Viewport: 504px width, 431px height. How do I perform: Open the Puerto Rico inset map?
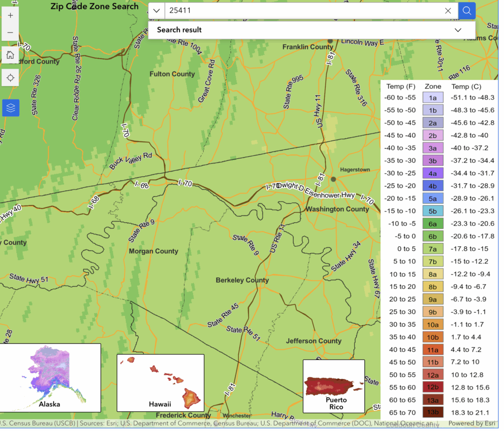334,386
